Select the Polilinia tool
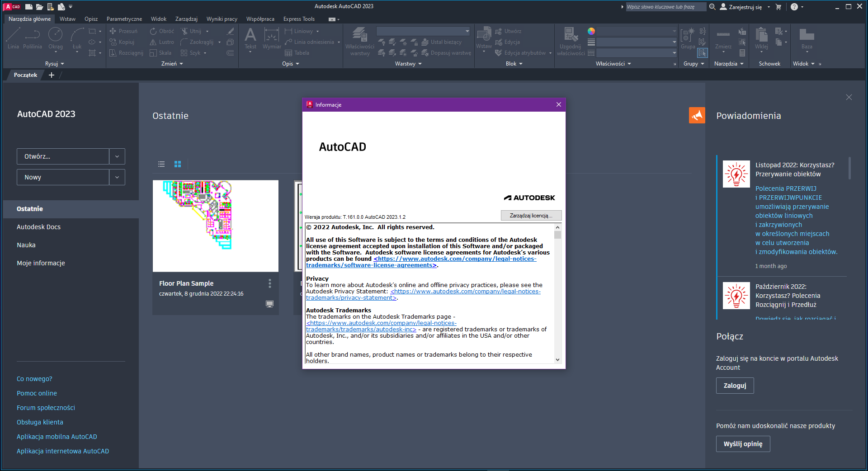The image size is (868, 471). (33, 38)
